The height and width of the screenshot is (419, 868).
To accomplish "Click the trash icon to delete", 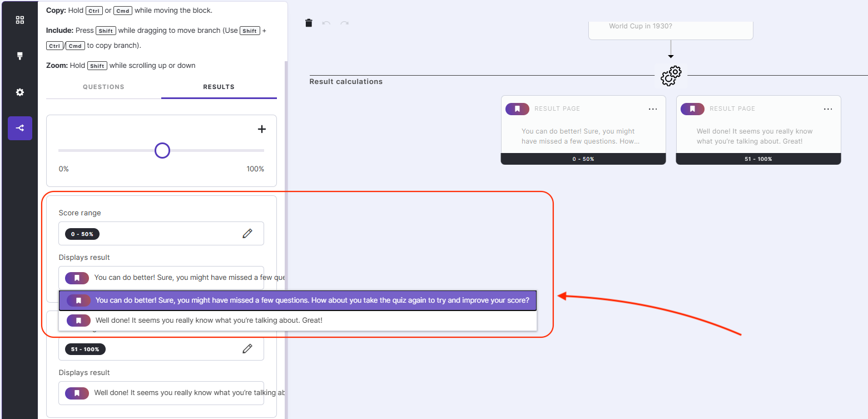I will click(x=309, y=22).
